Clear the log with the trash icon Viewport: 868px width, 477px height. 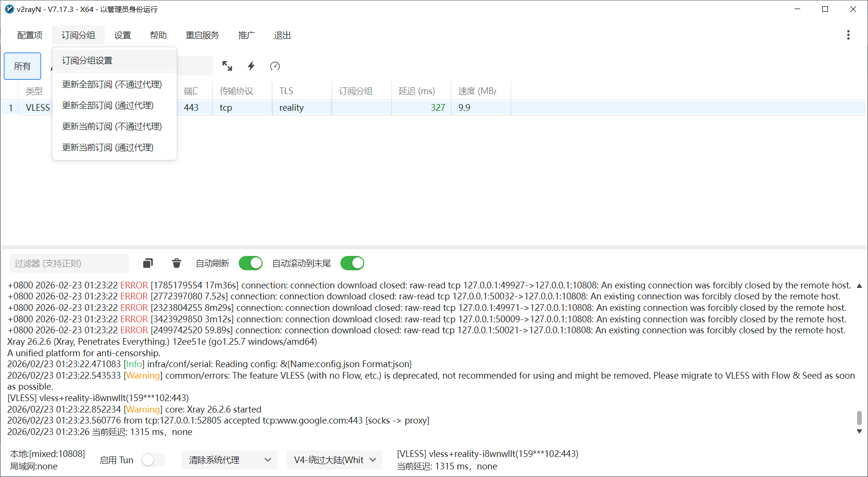[x=177, y=263]
